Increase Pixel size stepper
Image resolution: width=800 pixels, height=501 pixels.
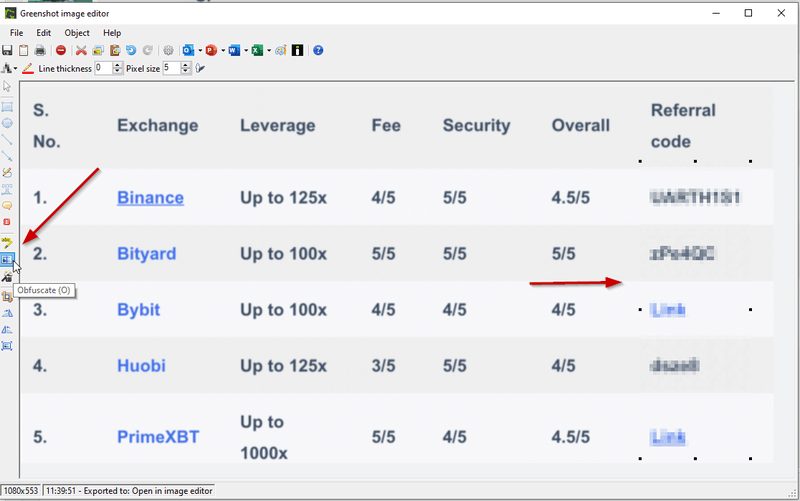pos(186,65)
